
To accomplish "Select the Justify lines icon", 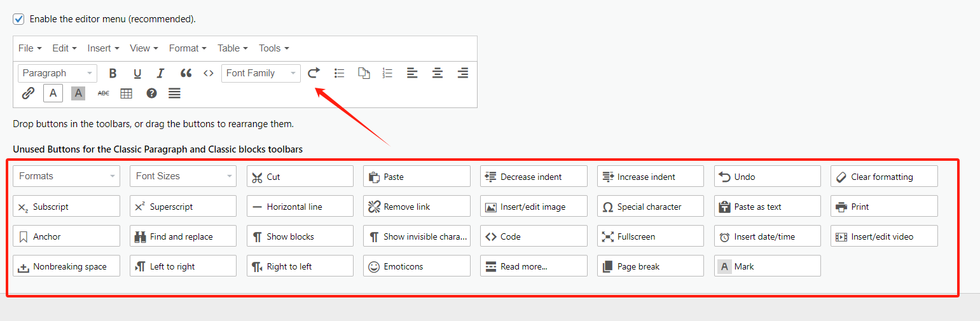I will [175, 93].
